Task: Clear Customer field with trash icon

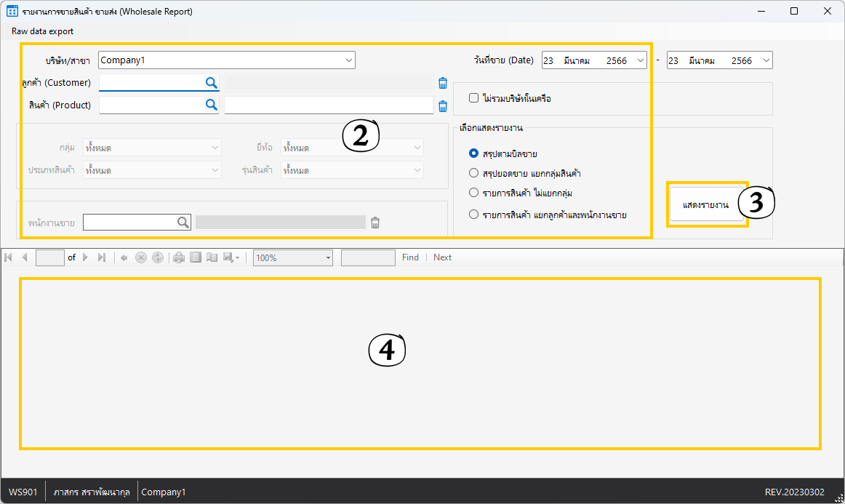Action: (442, 84)
